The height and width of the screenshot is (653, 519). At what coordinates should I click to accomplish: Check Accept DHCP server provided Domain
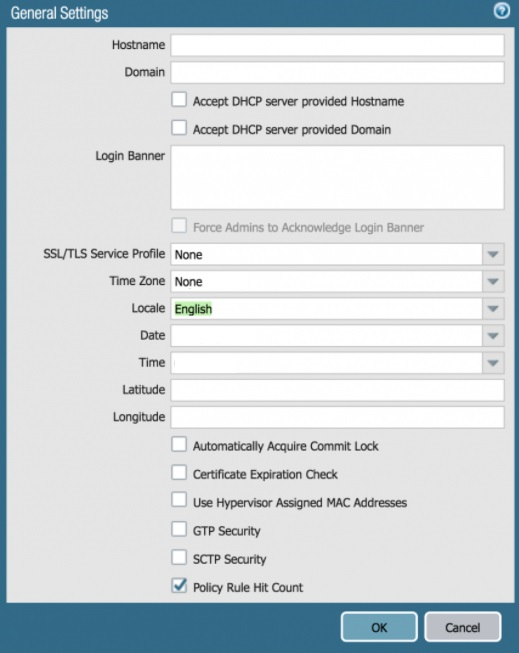point(179,128)
